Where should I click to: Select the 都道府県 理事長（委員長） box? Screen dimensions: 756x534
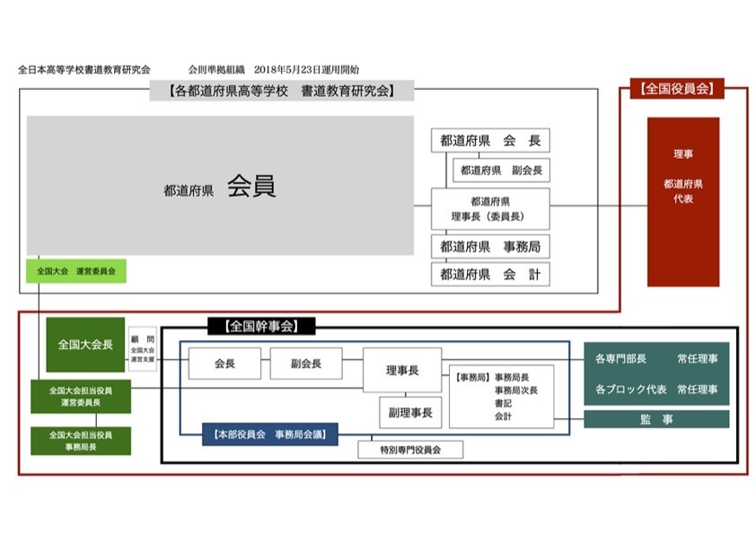pyautogui.click(x=490, y=209)
